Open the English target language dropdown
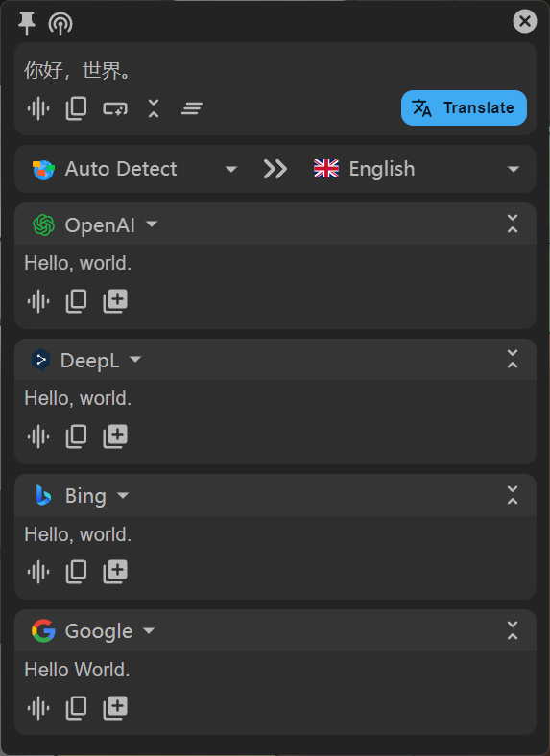The height and width of the screenshot is (756, 550). tap(417, 169)
